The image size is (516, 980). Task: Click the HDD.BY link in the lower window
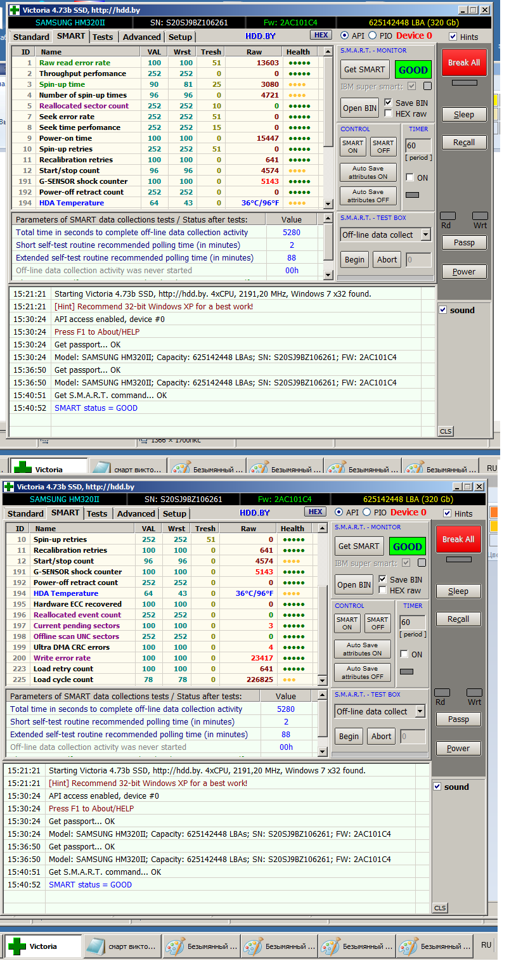(x=255, y=513)
